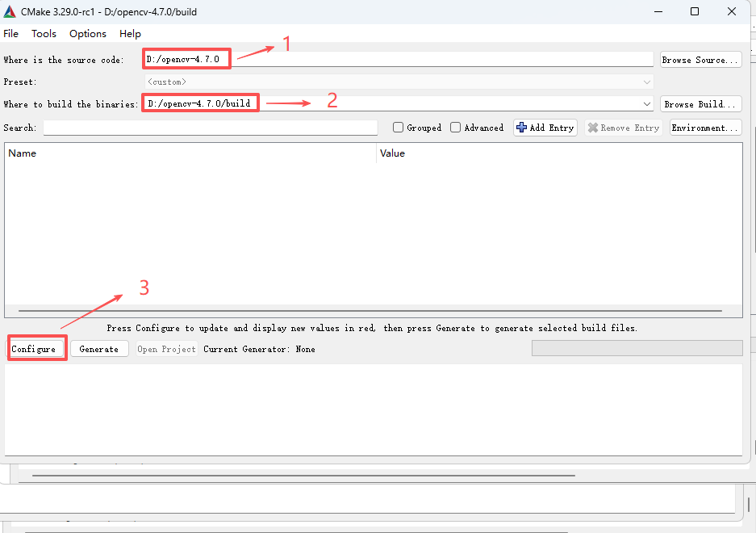Click the Environment button

tap(705, 128)
